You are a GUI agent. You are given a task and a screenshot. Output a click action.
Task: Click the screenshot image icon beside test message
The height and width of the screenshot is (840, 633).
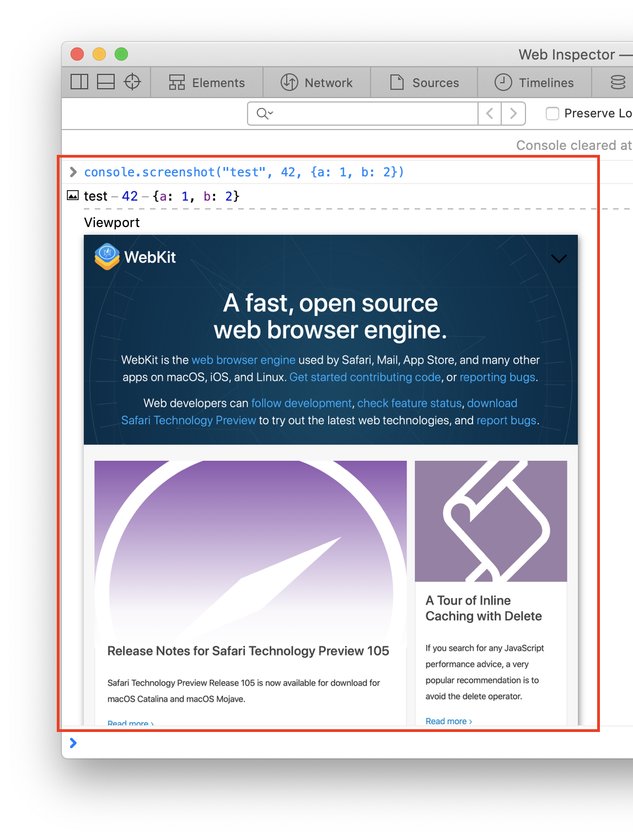click(73, 196)
